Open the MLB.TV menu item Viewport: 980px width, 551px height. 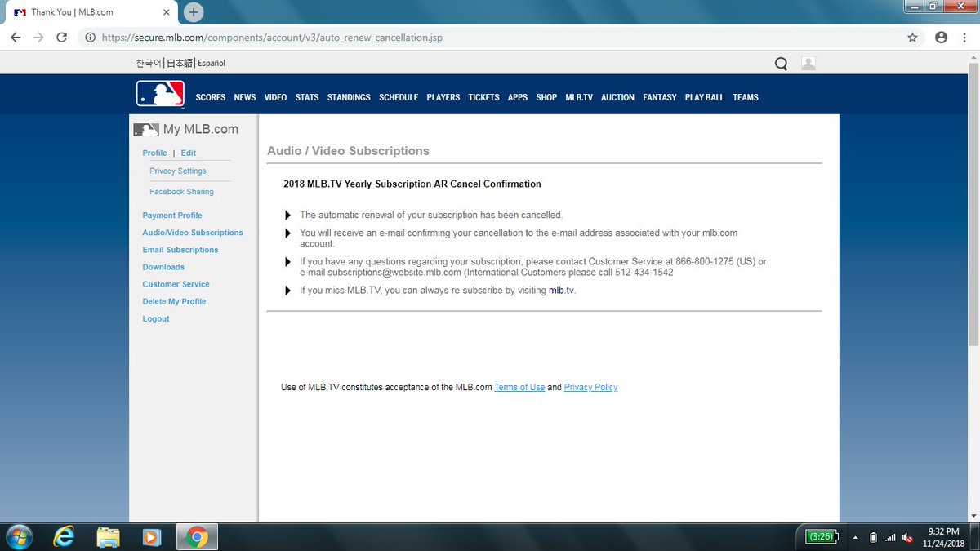(x=579, y=97)
